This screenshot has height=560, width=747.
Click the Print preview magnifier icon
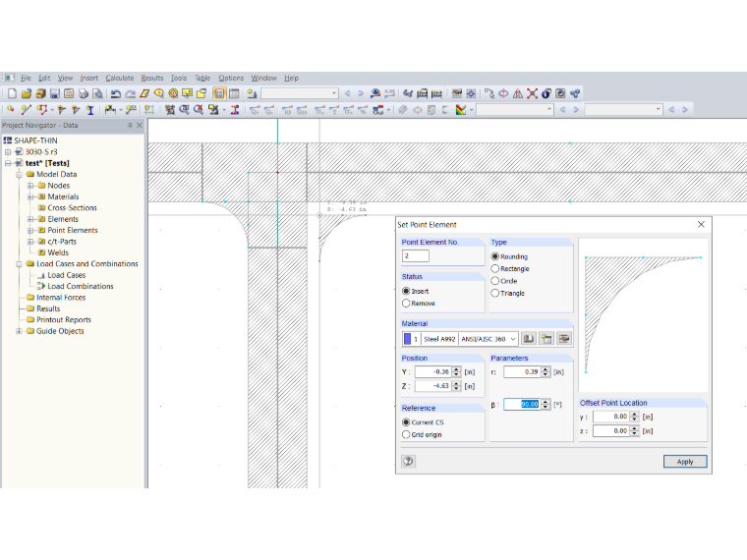pyautogui.click(x=97, y=93)
